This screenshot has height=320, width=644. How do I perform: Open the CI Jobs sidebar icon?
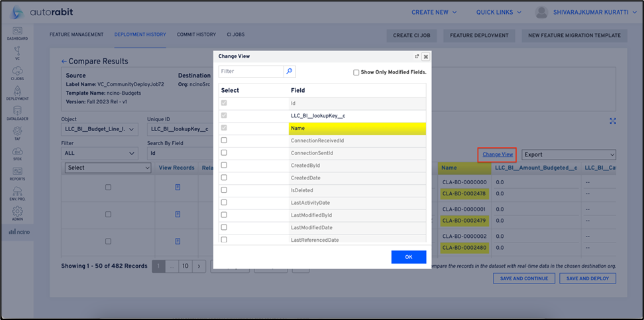pos(17,72)
